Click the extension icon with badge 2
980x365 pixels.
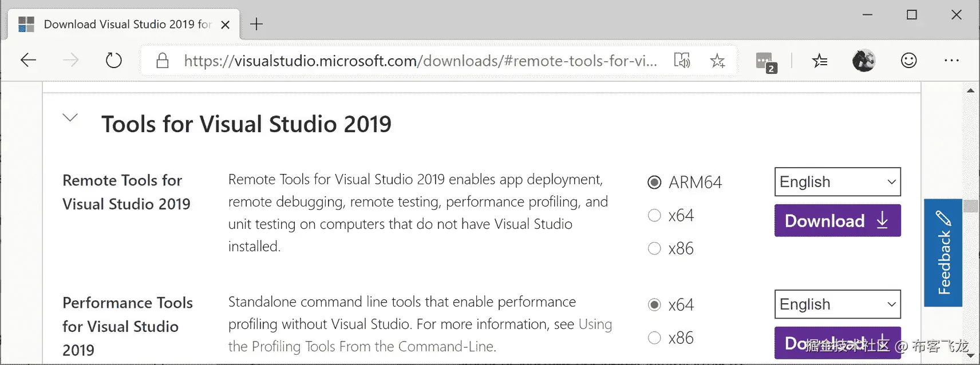tap(765, 61)
